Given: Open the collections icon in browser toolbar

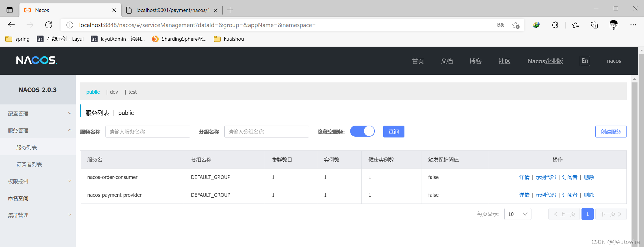Looking at the screenshot, I should click(594, 25).
